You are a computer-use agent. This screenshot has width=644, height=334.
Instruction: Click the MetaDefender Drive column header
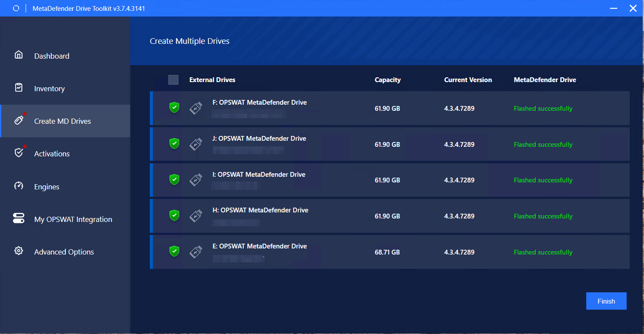(545, 80)
